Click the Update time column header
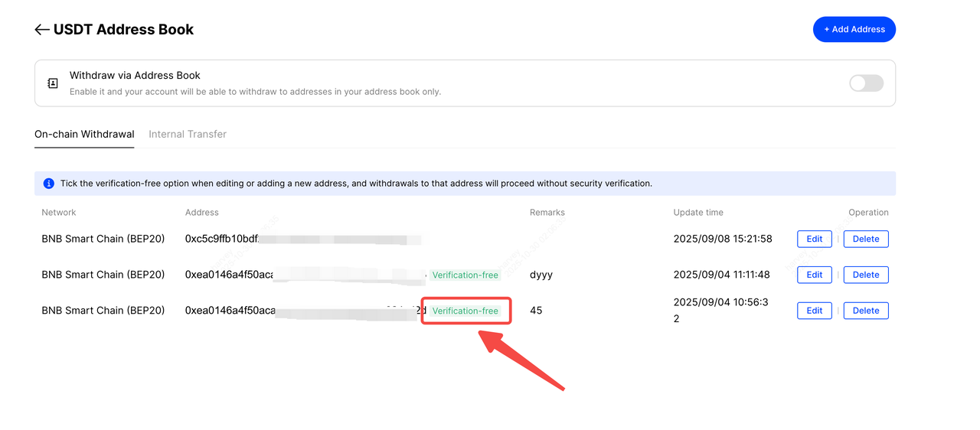 click(698, 213)
